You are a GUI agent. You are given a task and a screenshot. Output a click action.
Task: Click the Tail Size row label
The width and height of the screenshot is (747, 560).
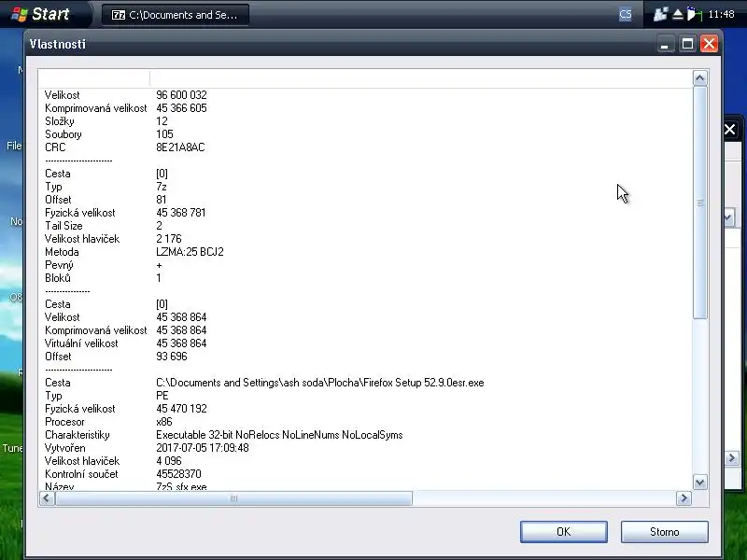(x=63, y=226)
